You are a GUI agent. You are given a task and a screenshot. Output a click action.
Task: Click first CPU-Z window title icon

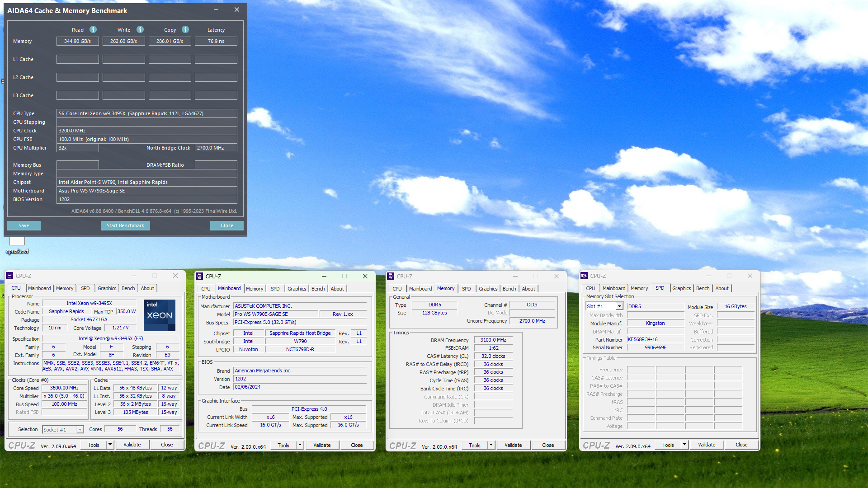click(9, 276)
